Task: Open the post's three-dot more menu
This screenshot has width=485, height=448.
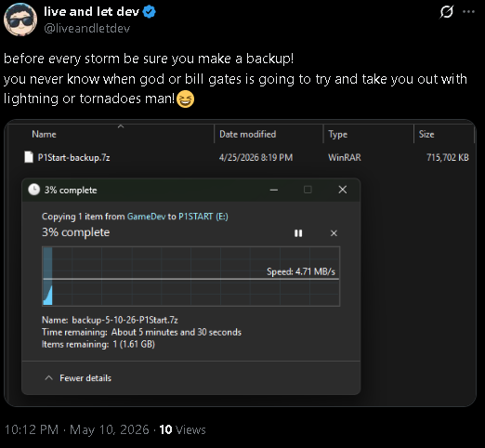Action: (468, 12)
